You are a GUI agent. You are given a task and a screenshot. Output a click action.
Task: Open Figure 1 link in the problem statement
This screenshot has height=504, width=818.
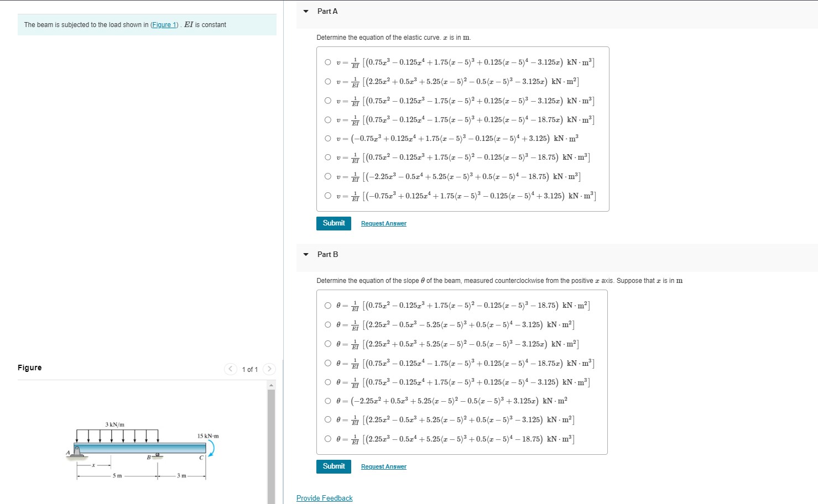point(164,24)
